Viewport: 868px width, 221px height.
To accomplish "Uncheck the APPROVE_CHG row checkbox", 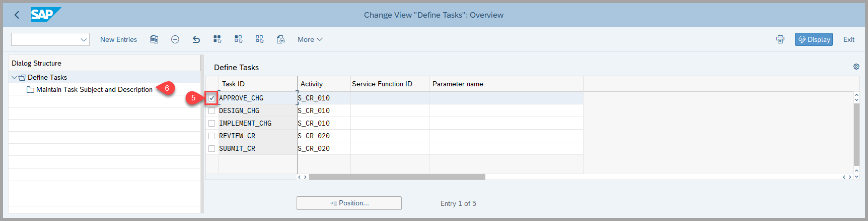I will pos(211,98).
